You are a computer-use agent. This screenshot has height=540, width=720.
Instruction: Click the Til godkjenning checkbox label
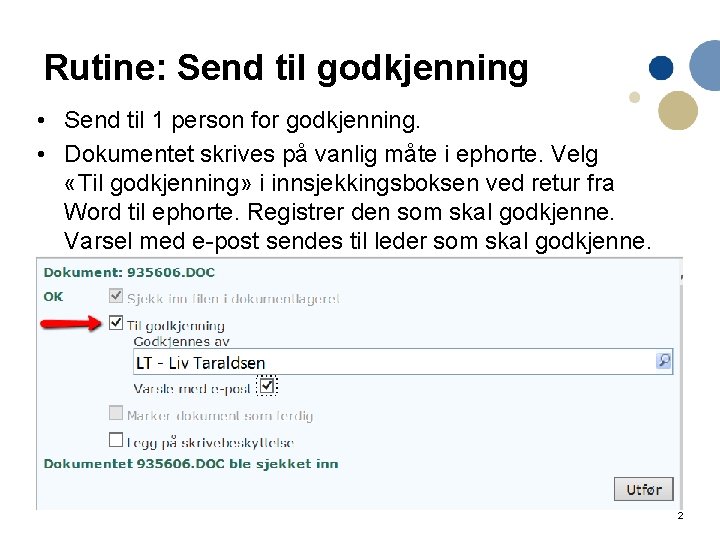point(178,325)
